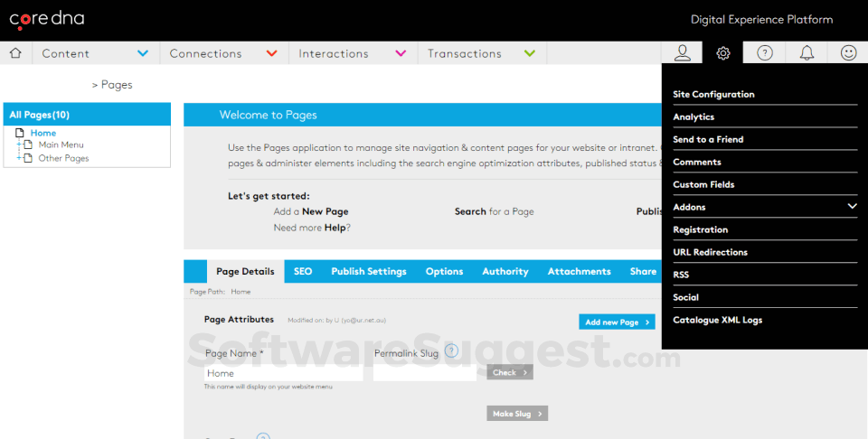Choose URL Redirections in settings menu
This screenshot has width=868, height=439.
pyautogui.click(x=710, y=252)
